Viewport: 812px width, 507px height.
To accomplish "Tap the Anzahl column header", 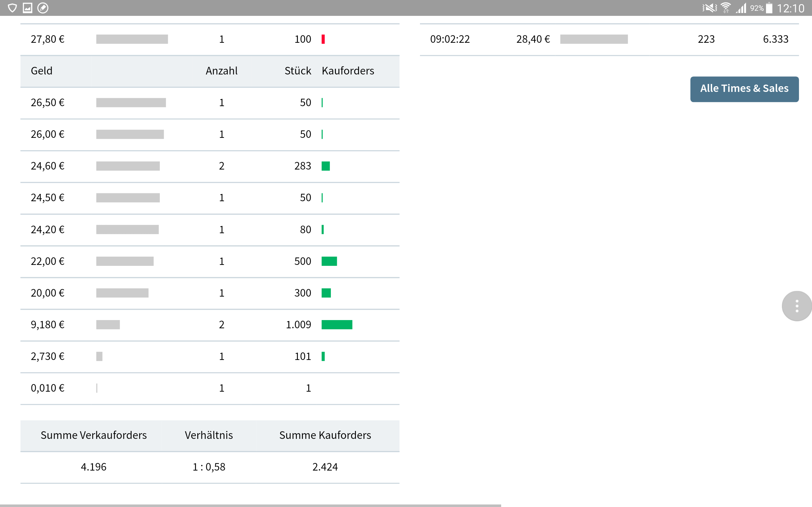I will point(221,71).
